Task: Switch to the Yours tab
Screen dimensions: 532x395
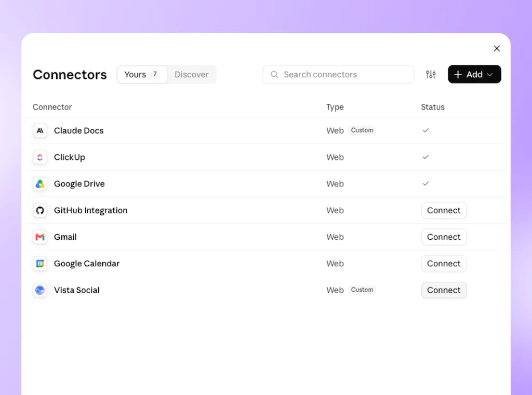Action: 142,74
